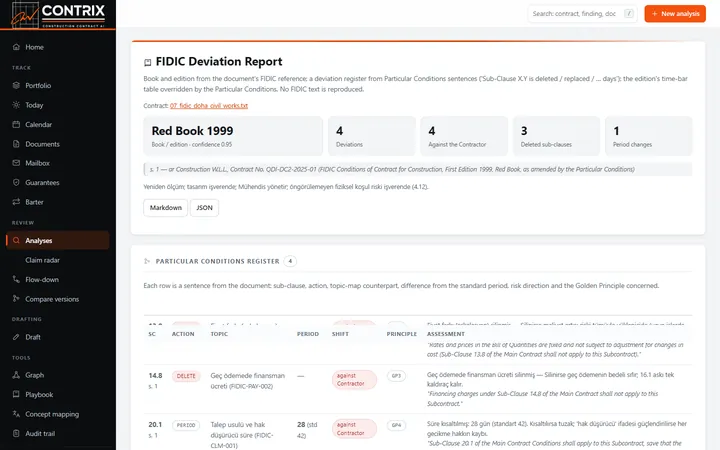Click the SHIFT column header
Screen dimensions: 720x450
340,334
